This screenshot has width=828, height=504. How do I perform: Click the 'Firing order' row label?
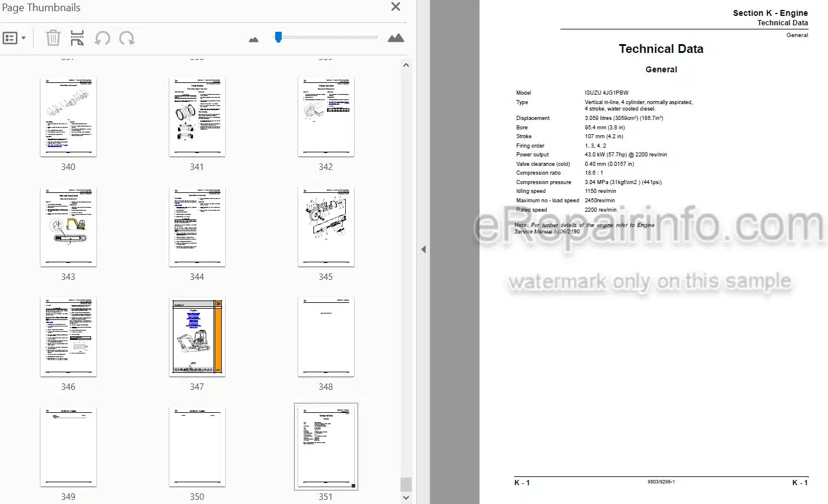coord(530,146)
